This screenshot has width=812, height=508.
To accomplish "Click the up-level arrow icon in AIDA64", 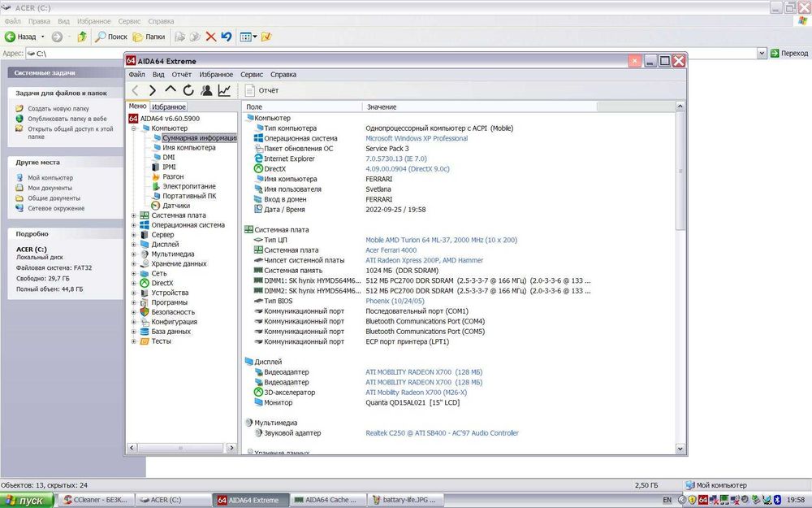I will [x=171, y=89].
